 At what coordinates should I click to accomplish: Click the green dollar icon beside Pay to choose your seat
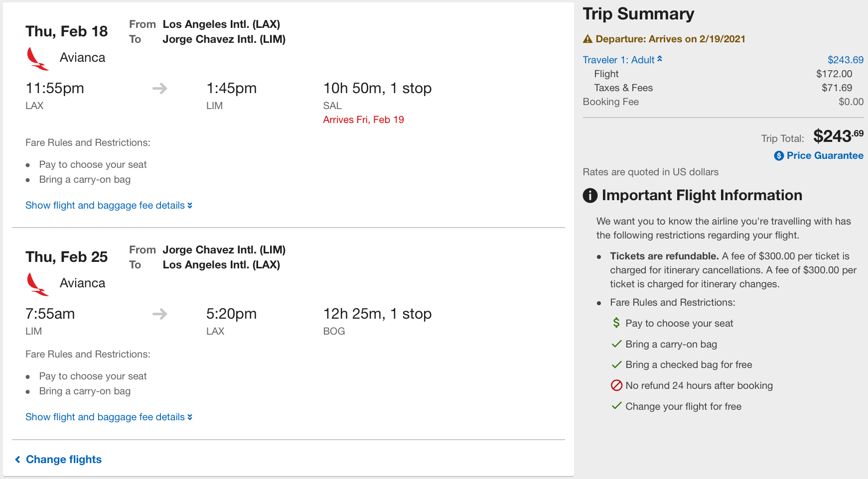tap(616, 323)
